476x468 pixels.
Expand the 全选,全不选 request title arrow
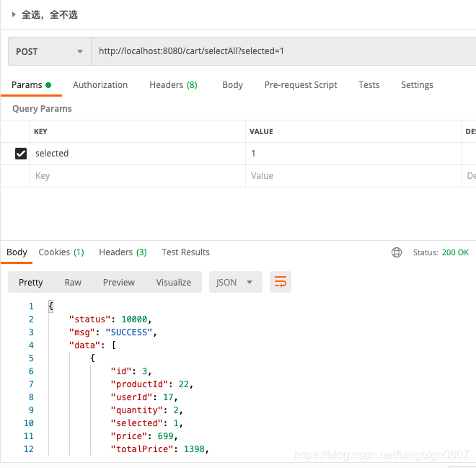click(x=14, y=14)
